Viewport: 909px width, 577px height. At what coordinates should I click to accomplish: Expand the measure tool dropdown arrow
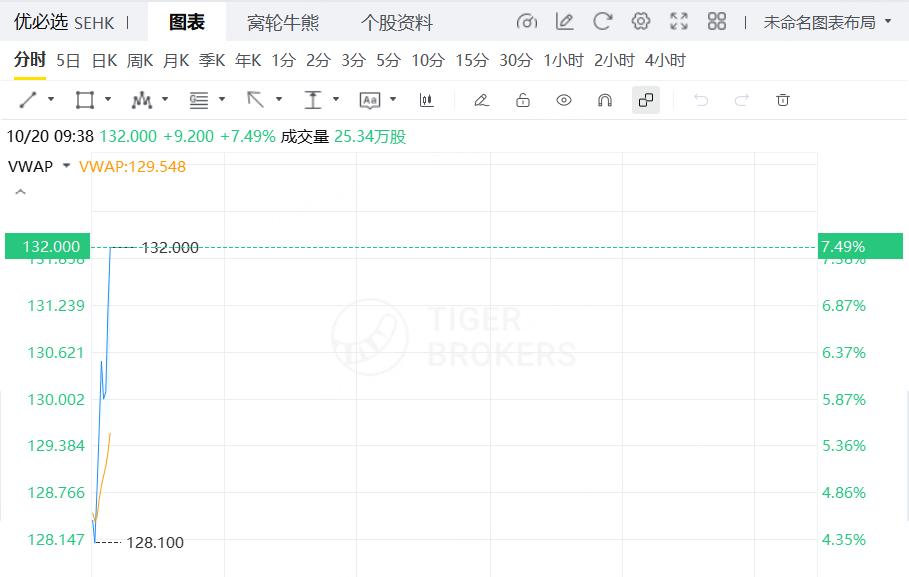pos(336,99)
